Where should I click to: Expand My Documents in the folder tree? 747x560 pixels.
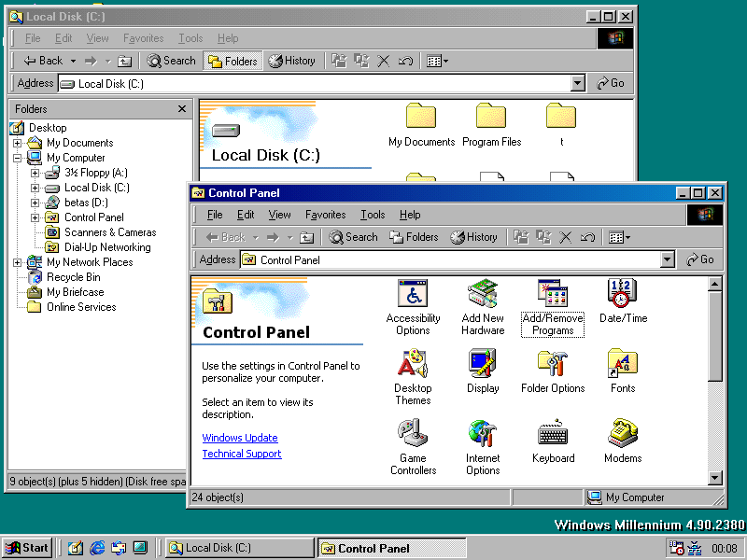point(17,143)
